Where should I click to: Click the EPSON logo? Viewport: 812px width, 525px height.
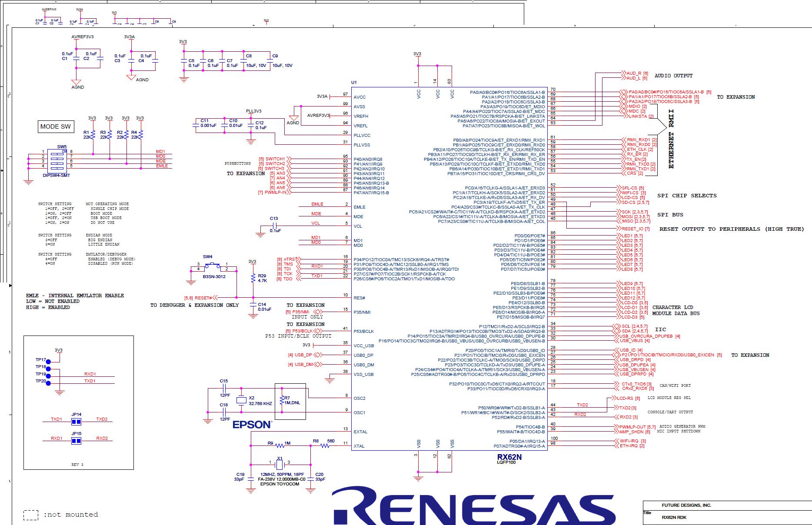(252, 425)
